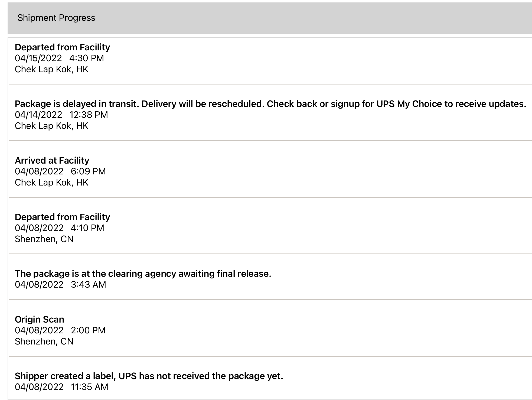Click the Shipment Progress header
The width and height of the screenshot is (532, 400).
(56, 18)
